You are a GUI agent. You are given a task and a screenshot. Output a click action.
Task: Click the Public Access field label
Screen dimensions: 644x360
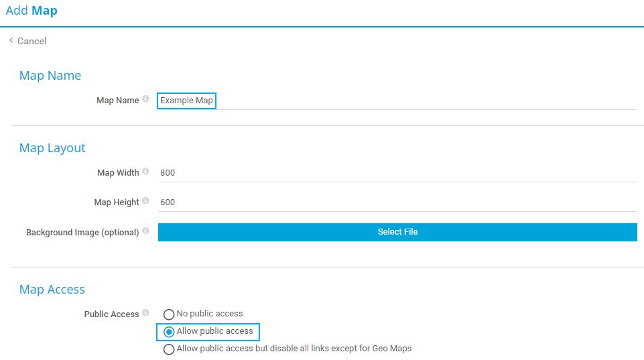(x=111, y=314)
